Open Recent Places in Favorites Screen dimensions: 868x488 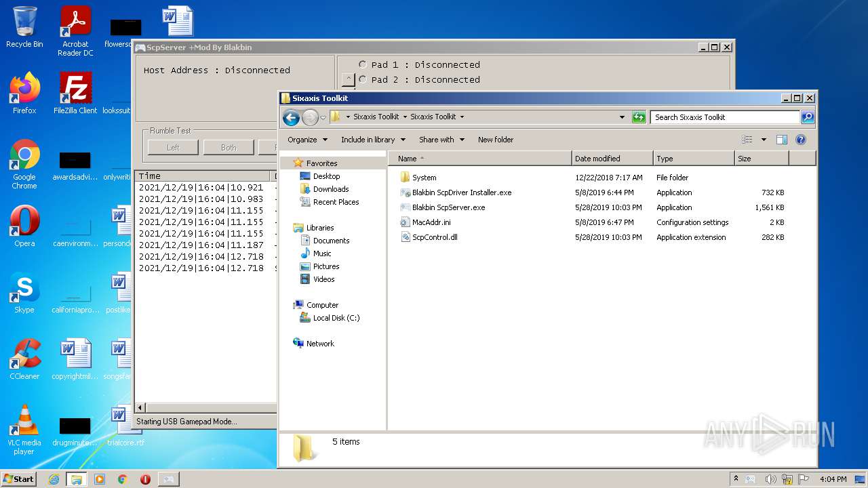[336, 202]
